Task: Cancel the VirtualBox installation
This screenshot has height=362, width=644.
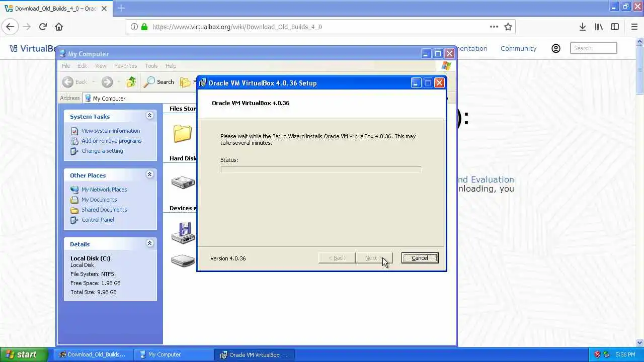Action: [x=420, y=258]
